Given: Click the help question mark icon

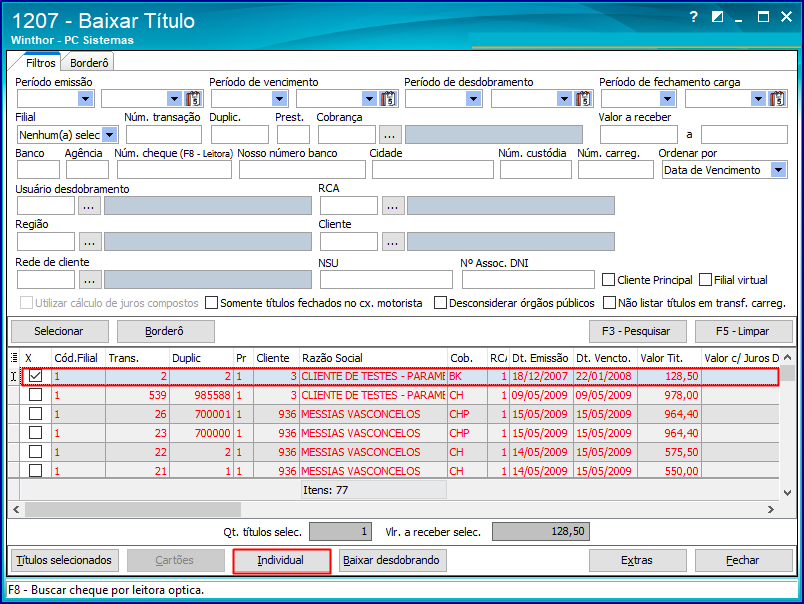Looking at the screenshot, I should 694,17.
